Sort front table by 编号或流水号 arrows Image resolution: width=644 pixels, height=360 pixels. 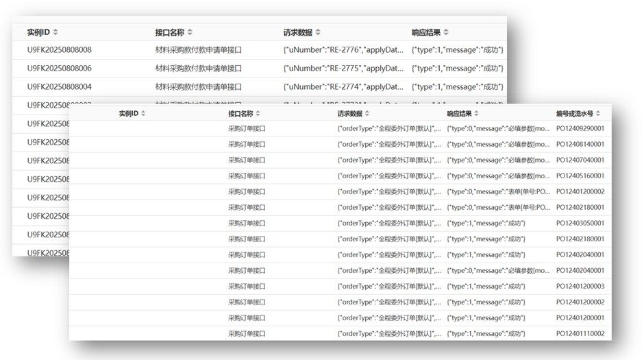(597, 113)
